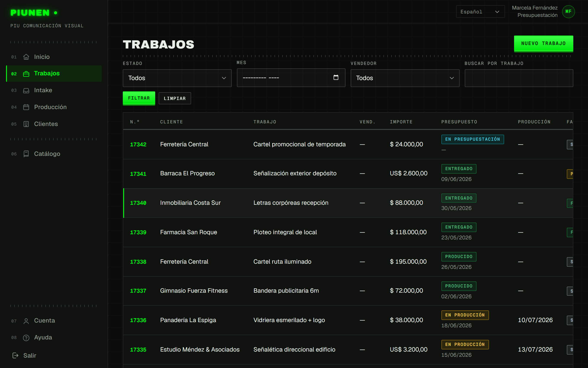The height and width of the screenshot is (368, 588).
Task: Click the Catálogo book icon
Action: coord(26,154)
